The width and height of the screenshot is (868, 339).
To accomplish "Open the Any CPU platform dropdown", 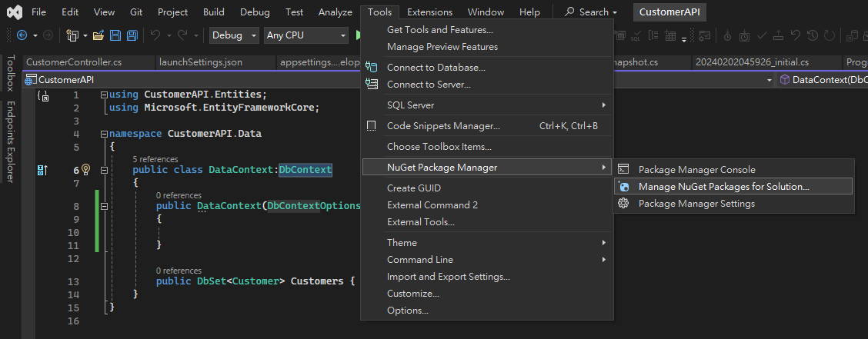I will (x=305, y=35).
